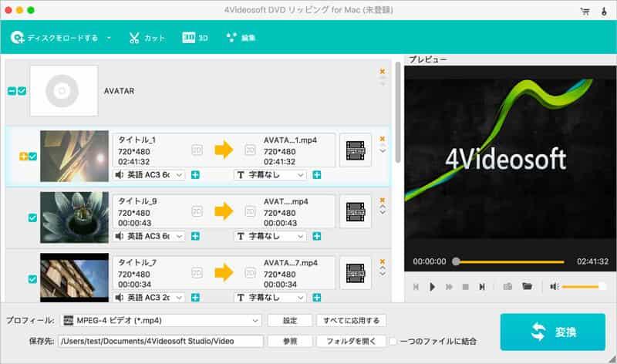Add audio track to タイトル_1
The image size is (617, 364).
(195, 175)
